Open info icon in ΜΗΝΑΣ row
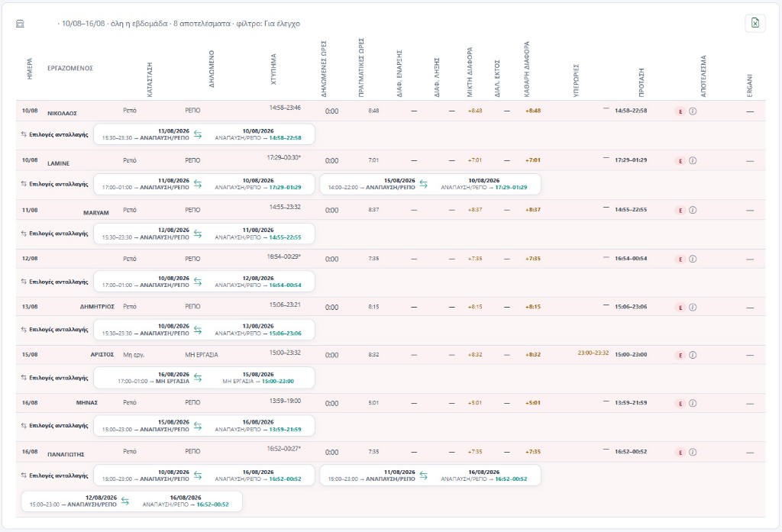The image size is (782, 532). pyautogui.click(x=693, y=403)
